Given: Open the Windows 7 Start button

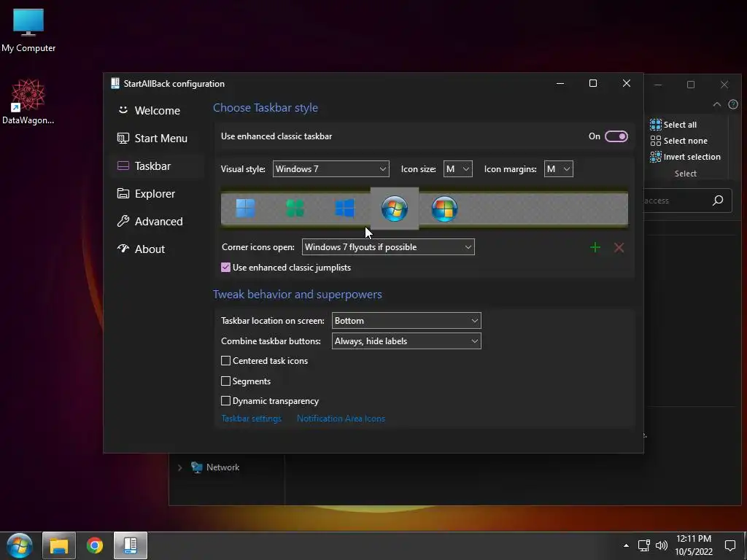Looking at the screenshot, I should pyautogui.click(x=20, y=545).
